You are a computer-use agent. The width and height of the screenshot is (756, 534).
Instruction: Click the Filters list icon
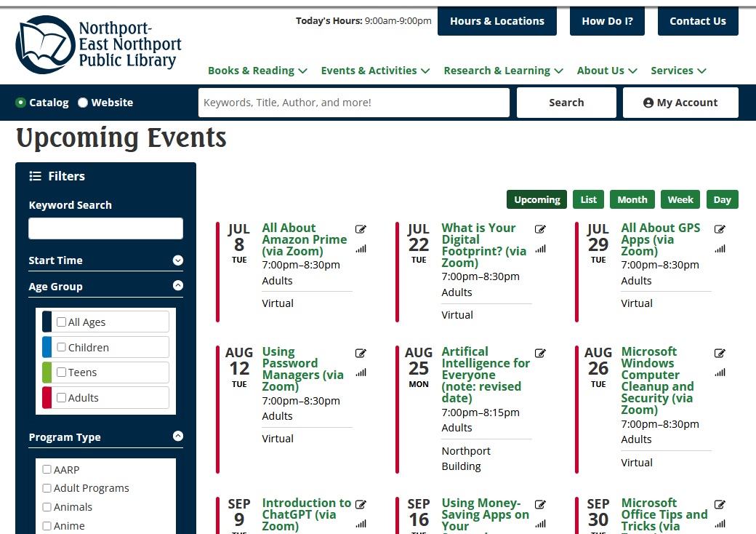tap(35, 176)
